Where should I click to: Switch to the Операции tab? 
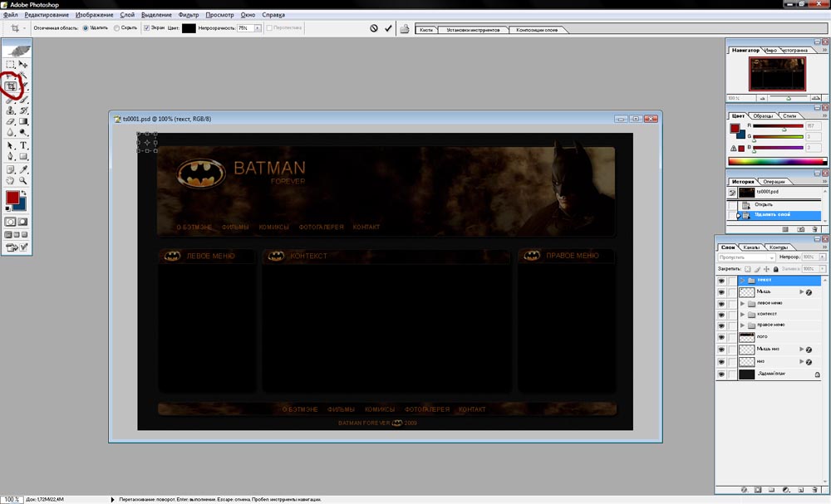774,182
